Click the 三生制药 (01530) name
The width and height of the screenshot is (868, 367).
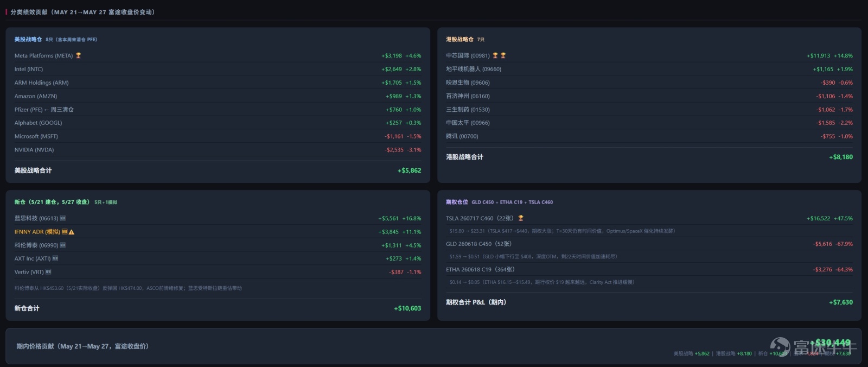pyautogui.click(x=468, y=110)
